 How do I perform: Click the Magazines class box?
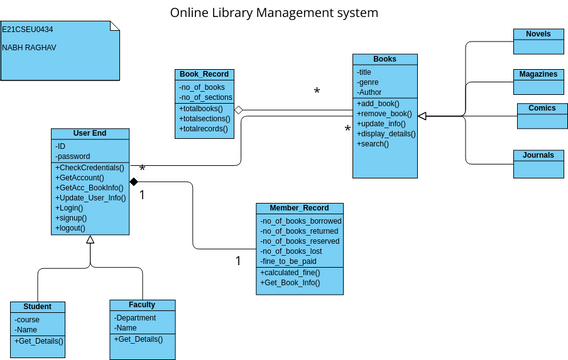point(538,82)
